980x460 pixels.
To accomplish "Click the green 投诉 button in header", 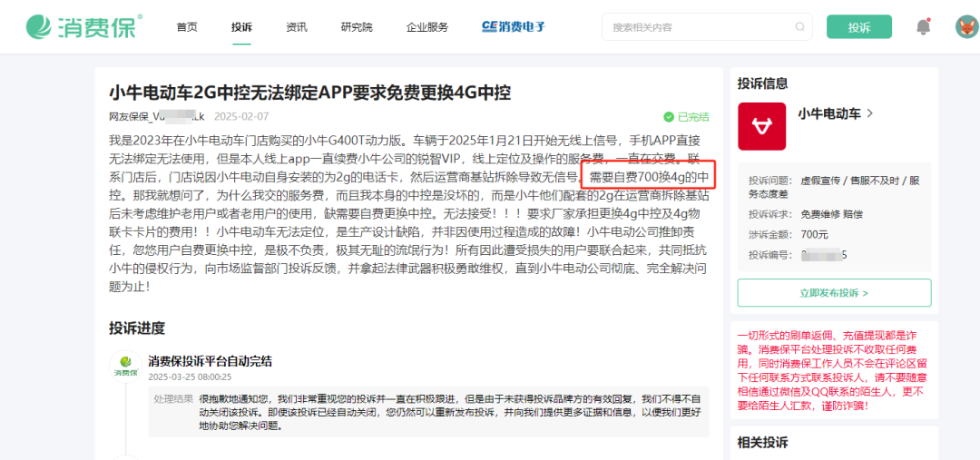I will click(x=858, y=27).
